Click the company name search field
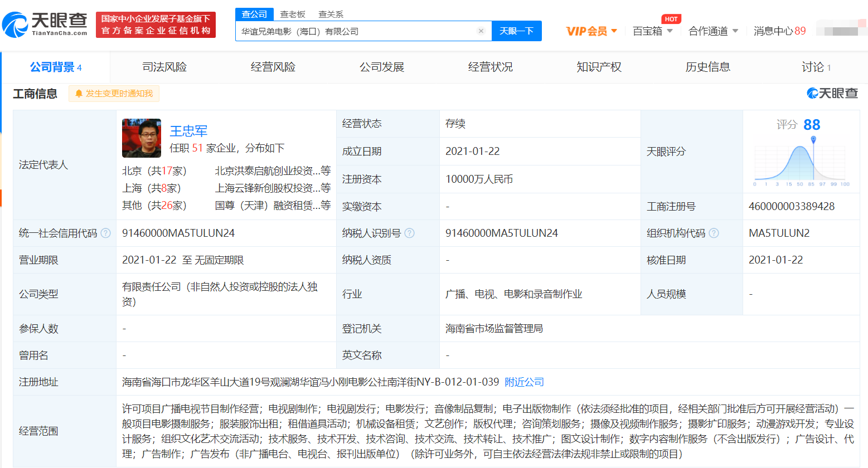Screen dimensions: 868x468 point(357,31)
